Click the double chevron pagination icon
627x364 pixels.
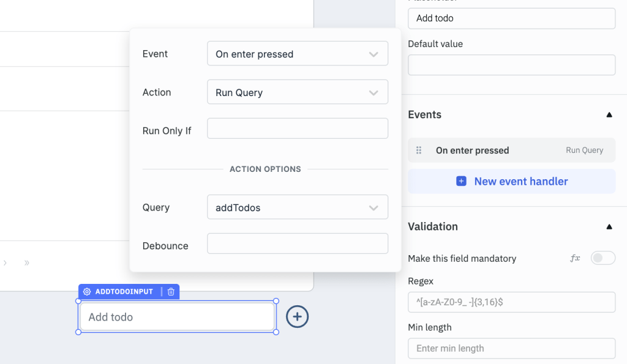pyautogui.click(x=26, y=262)
